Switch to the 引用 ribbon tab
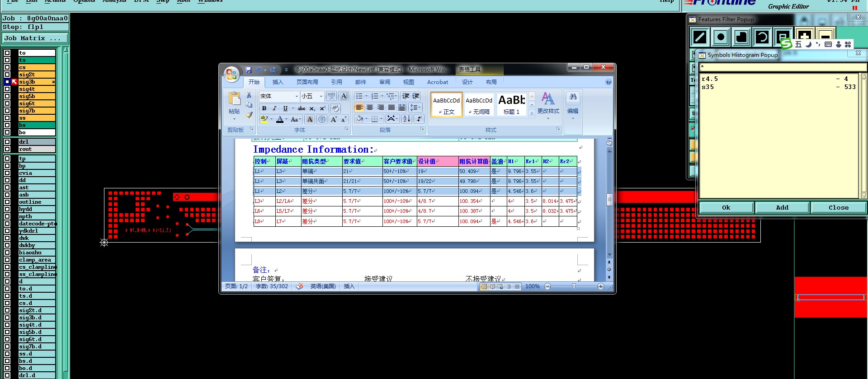Screen dimensions: 868x379 pos(336,82)
